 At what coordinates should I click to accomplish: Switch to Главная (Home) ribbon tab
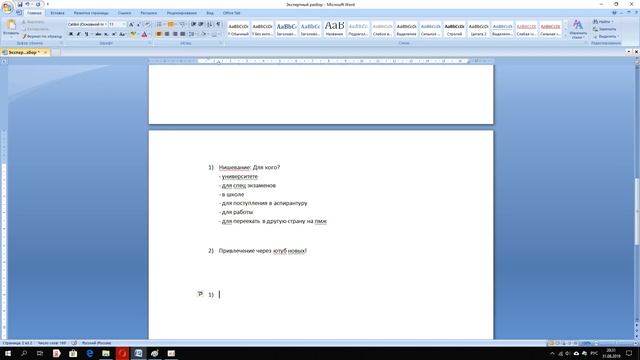click(34, 13)
